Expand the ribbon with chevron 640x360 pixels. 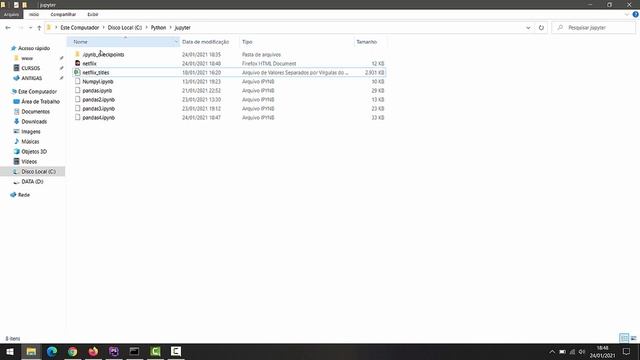pos(627,14)
